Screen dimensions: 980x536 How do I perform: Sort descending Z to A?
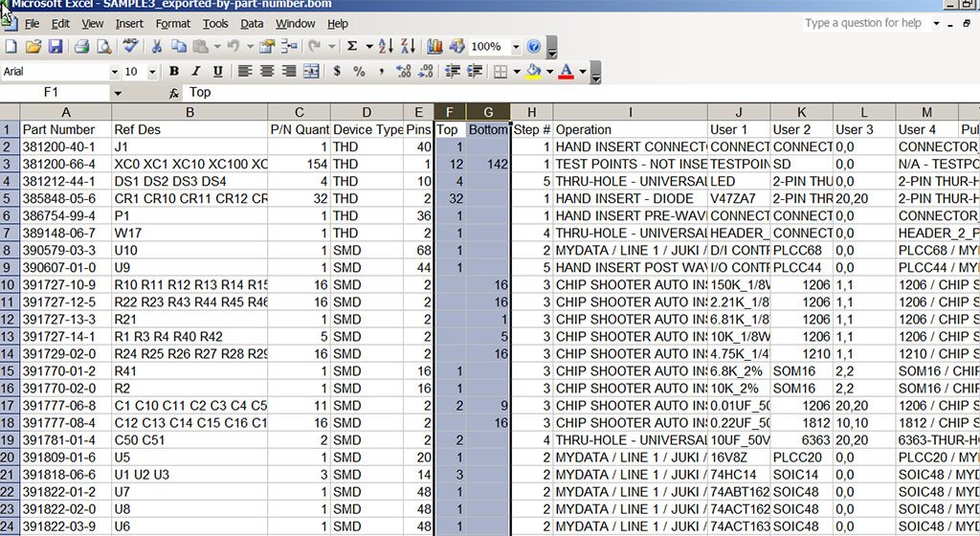pos(408,46)
